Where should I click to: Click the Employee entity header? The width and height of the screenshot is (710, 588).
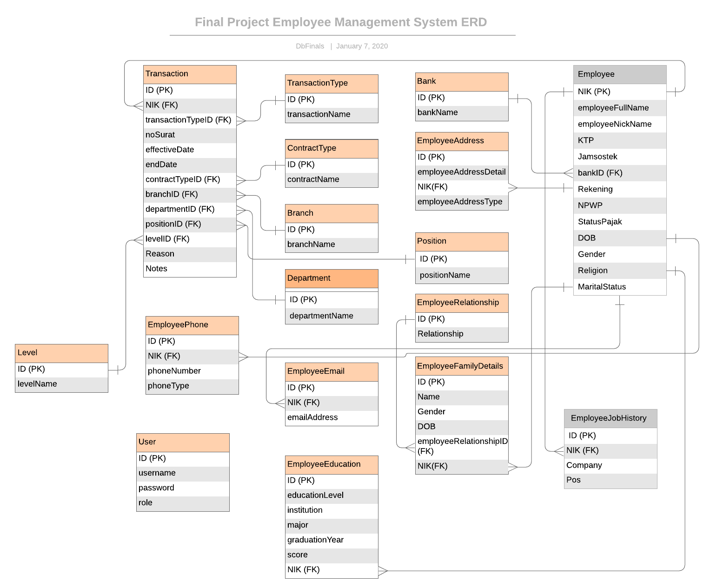point(620,74)
